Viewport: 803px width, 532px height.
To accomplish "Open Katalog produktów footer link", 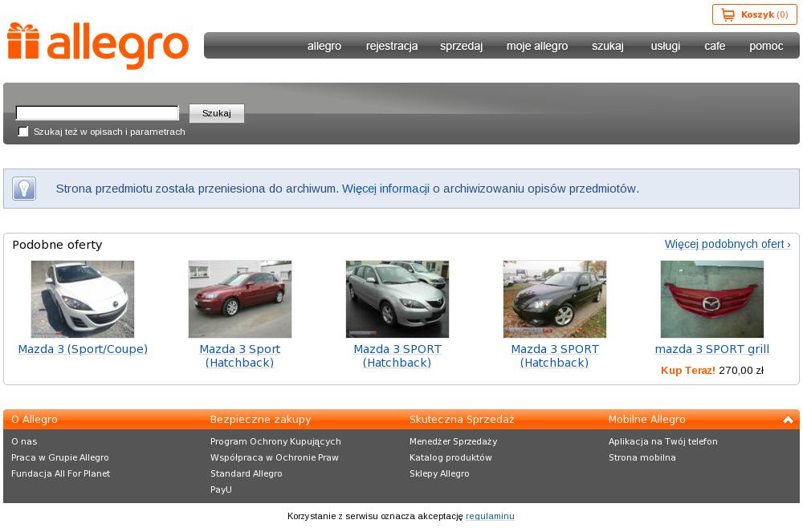I will (x=450, y=458).
